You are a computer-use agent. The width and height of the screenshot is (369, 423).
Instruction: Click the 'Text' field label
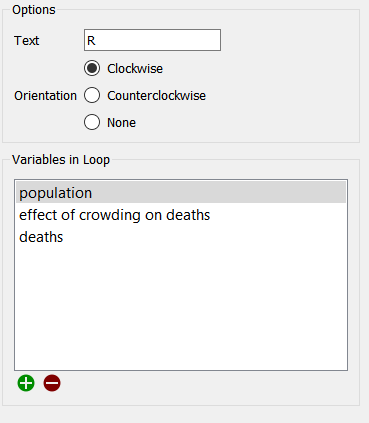pyautogui.click(x=26, y=41)
